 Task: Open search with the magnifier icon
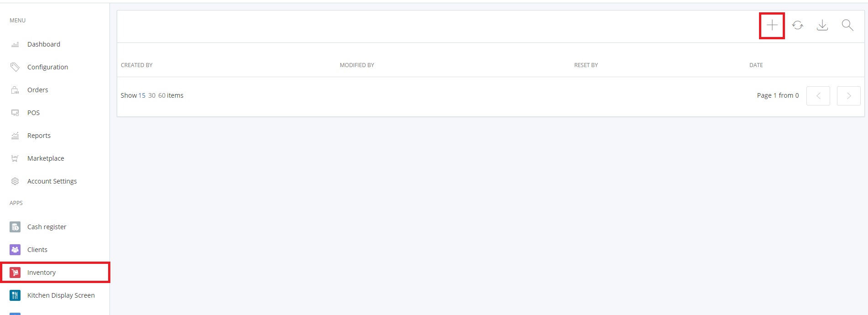click(x=847, y=25)
